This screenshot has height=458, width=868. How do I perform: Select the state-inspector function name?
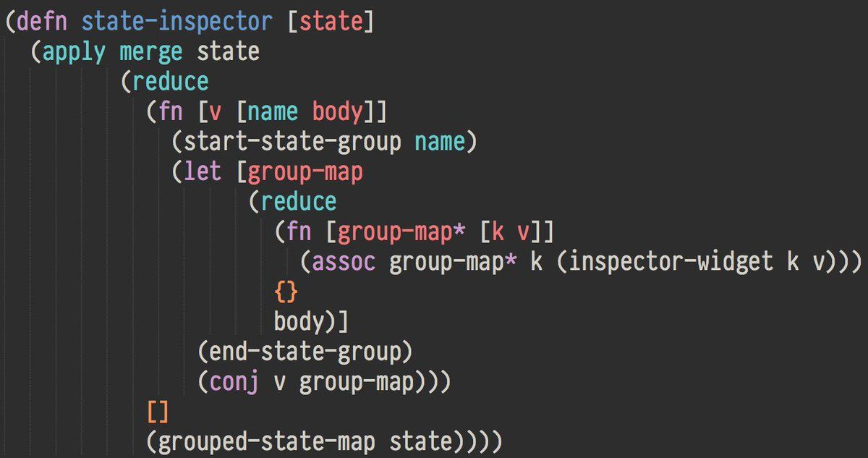coord(177,22)
